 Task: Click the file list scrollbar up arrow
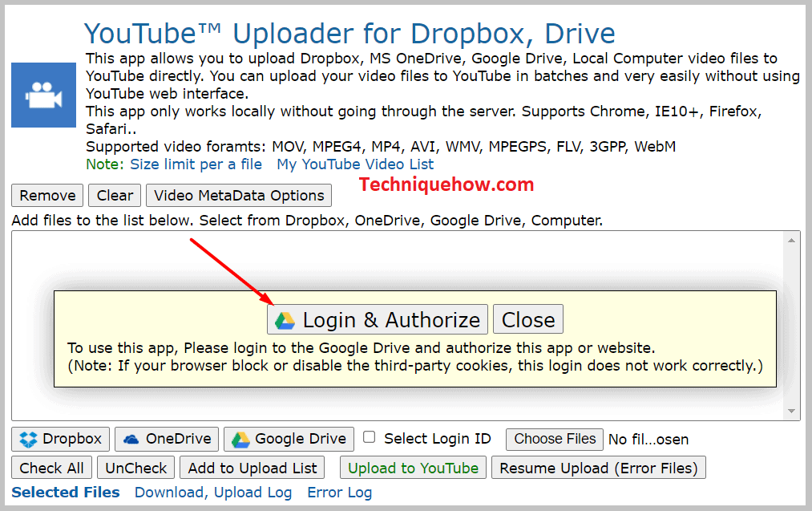point(791,240)
